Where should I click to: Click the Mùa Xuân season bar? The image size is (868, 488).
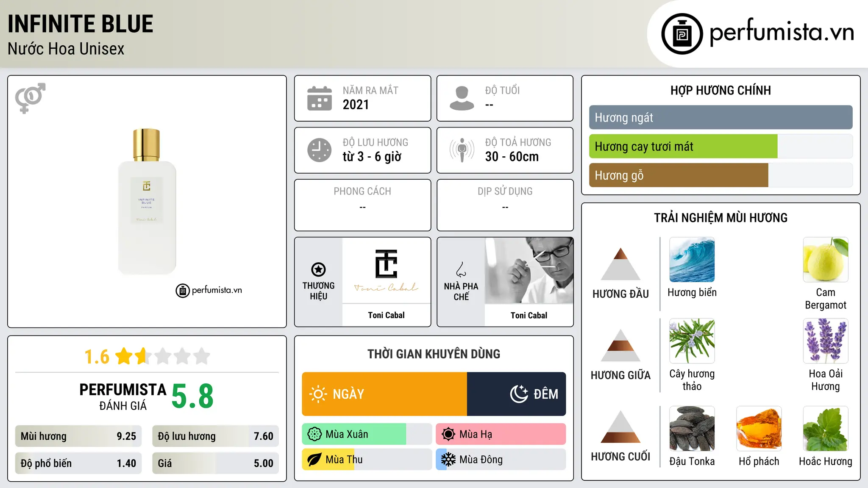(367, 434)
